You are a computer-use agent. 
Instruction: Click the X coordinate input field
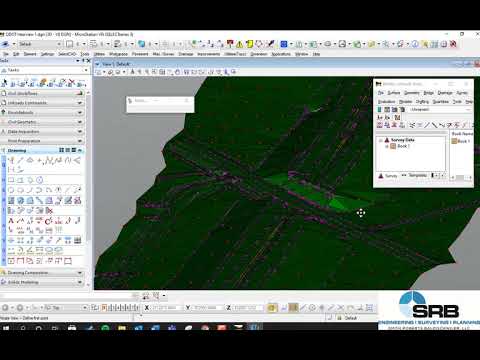(x=167, y=308)
